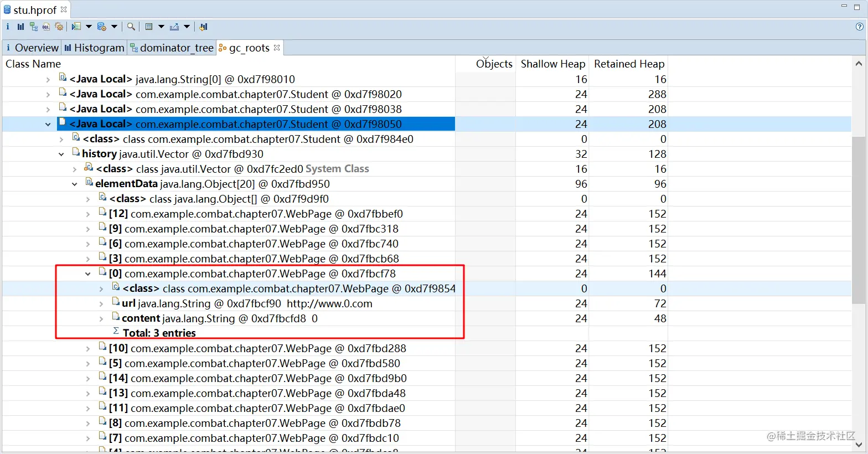Select the 'Total: 3 entries' row
868x454 pixels.
pyautogui.click(x=426, y=333)
